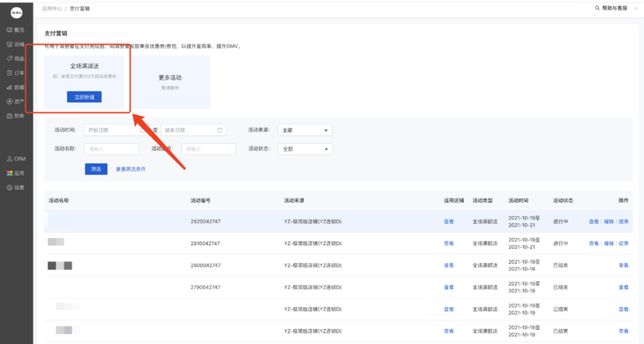Image resolution: width=644 pixels, height=344 pixels.
Task: Click the 支付营销 page heading
Action: [56, 34]
